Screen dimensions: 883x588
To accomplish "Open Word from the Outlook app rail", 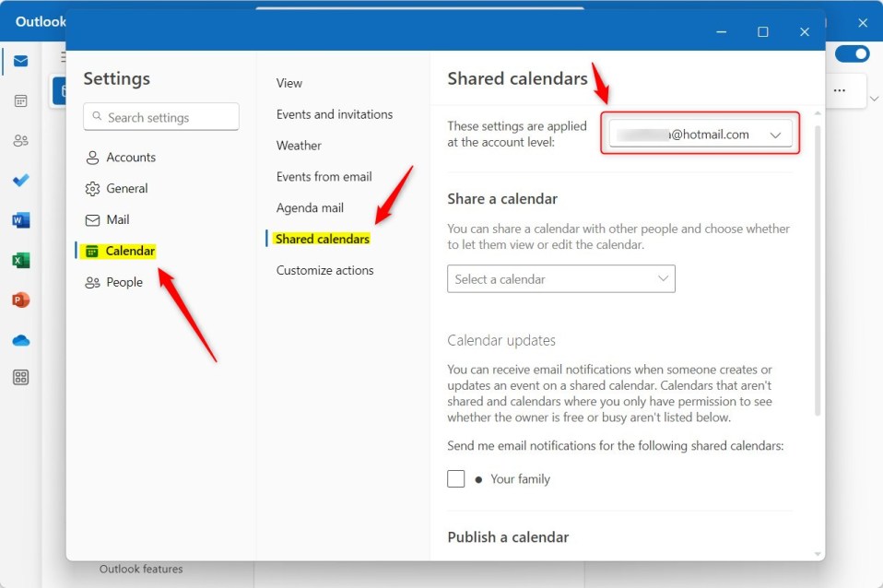I will pos(20,220).
